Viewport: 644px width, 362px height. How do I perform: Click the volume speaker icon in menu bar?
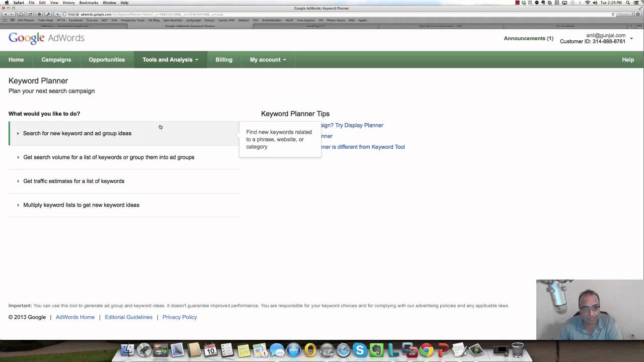coord(595,3)
